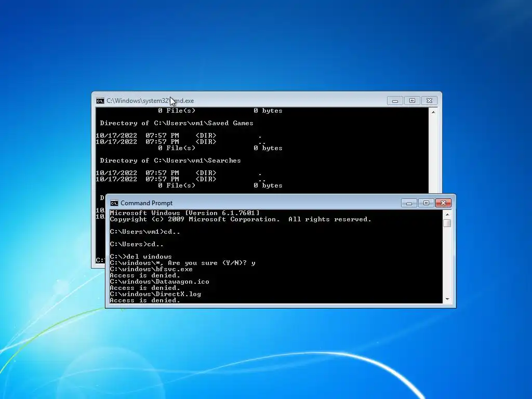Click 'Directory of C:\Users\vm1\Searches' line
This screenshot has height=399, width=532.
click(170, 161)
